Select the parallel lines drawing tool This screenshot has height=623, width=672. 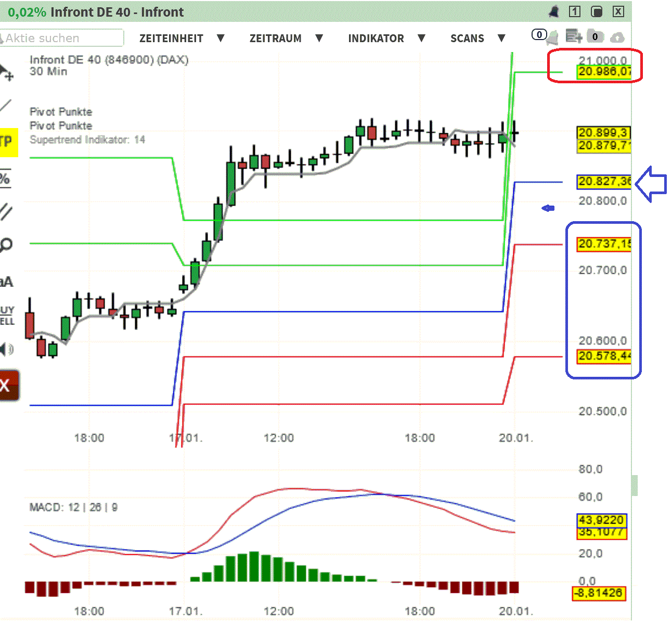[x=8, y=211]
